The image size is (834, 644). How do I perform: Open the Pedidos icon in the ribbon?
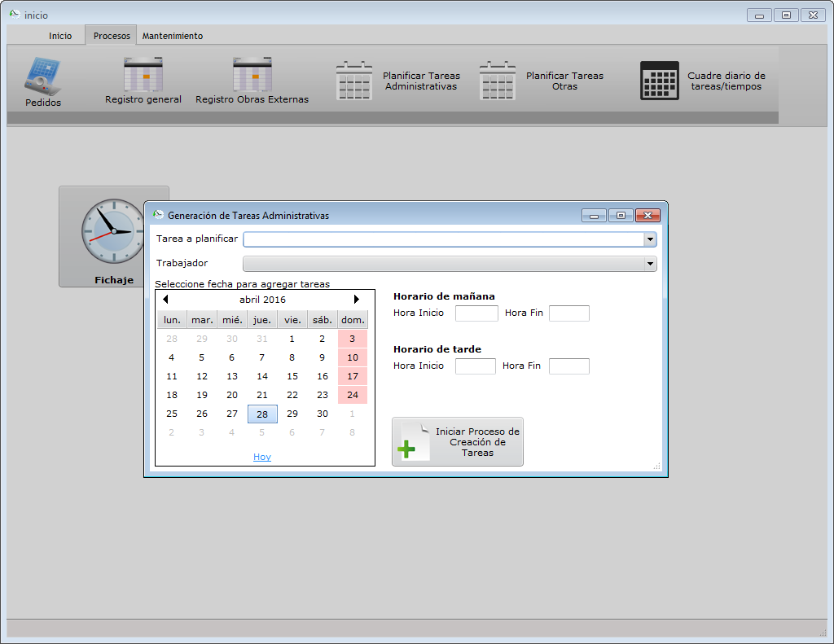(42, 76)
